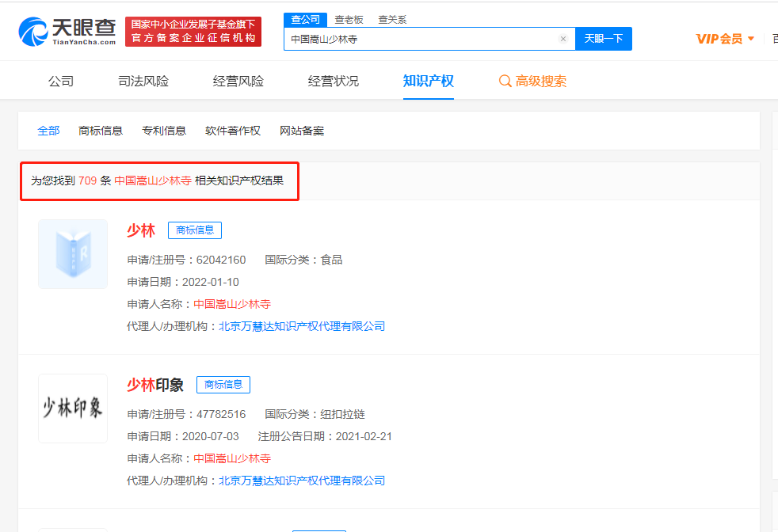The width and height of the screenshot is (778, 532).
Task: Click applicant 中国嵩山少林寺 in 少林印象 entry
Action: coord(231,458)
